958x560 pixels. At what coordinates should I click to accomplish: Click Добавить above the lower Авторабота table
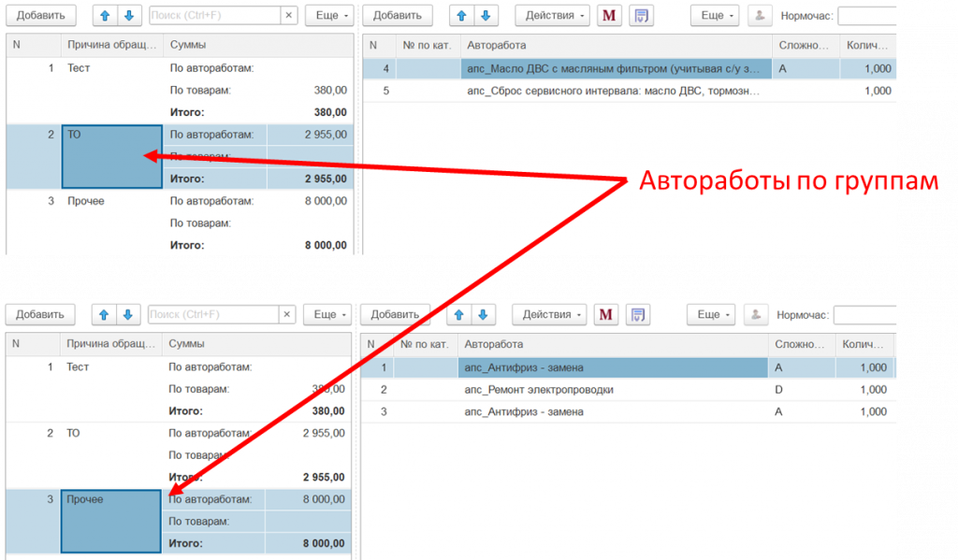click(x=396, y=314)
